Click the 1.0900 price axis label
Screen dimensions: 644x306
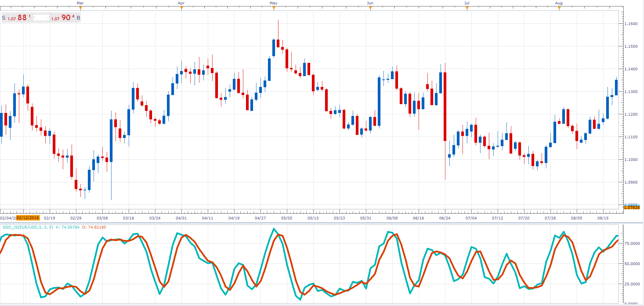pyautogui.click(x=631, y=182)
